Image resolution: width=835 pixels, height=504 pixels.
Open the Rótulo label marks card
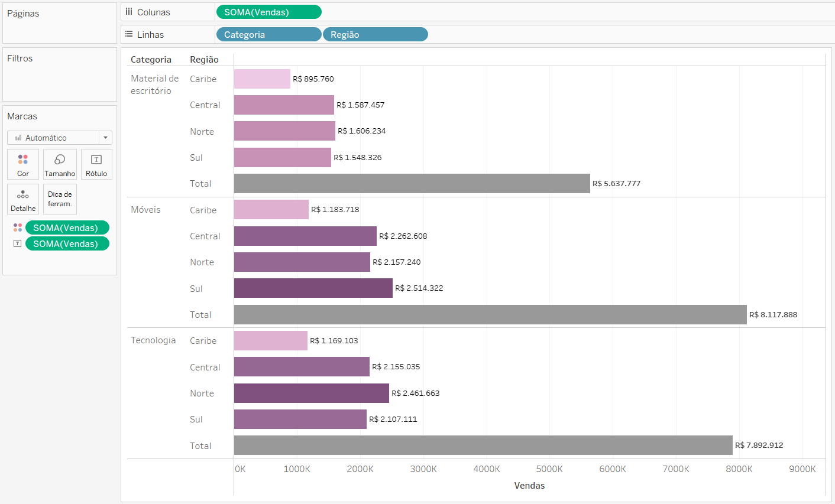pyautogui.click(x=96, y=164)
